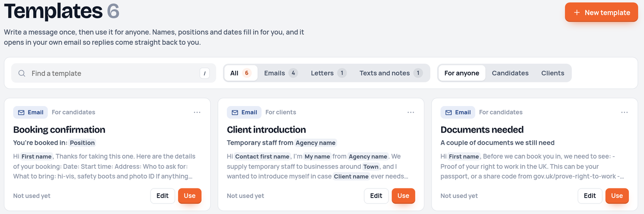Screen dimensions: 644x214
Task: Switch to the Texts and notes tab
Action: point(391,73)
